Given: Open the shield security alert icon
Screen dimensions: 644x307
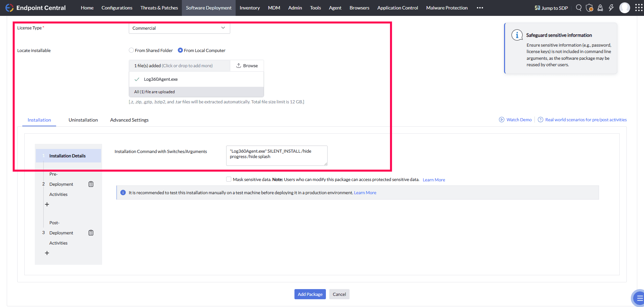Looking at the screenshot, I should 589,8.
